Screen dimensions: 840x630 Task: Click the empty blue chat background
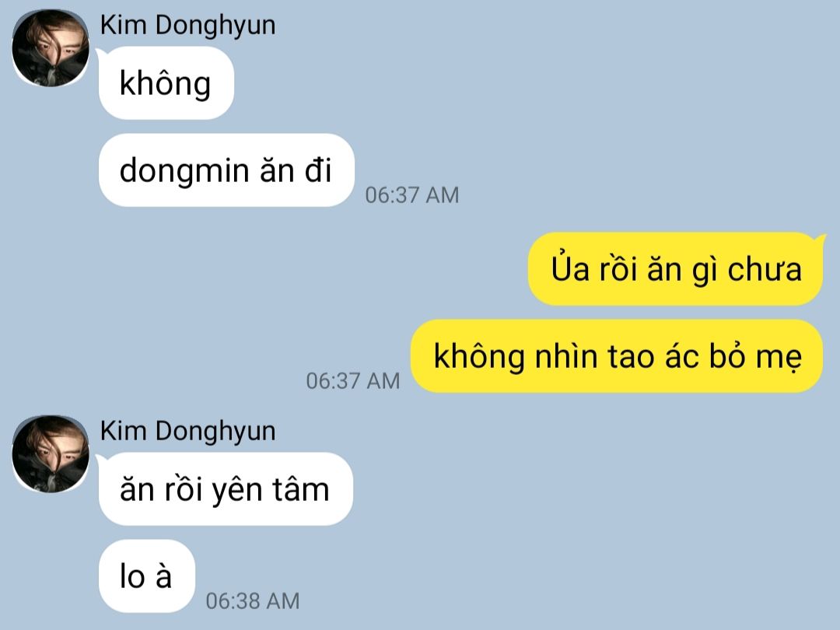pyautogui.click(x=590, y=134)
